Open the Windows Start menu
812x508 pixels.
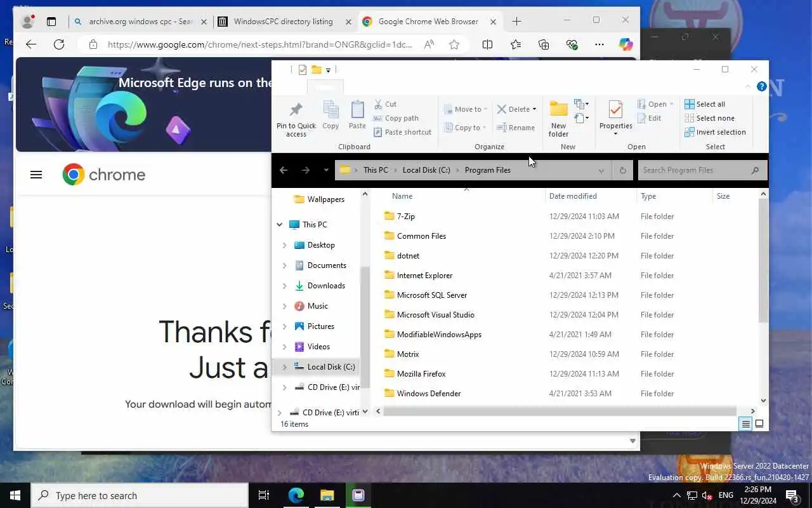point(15,495)
